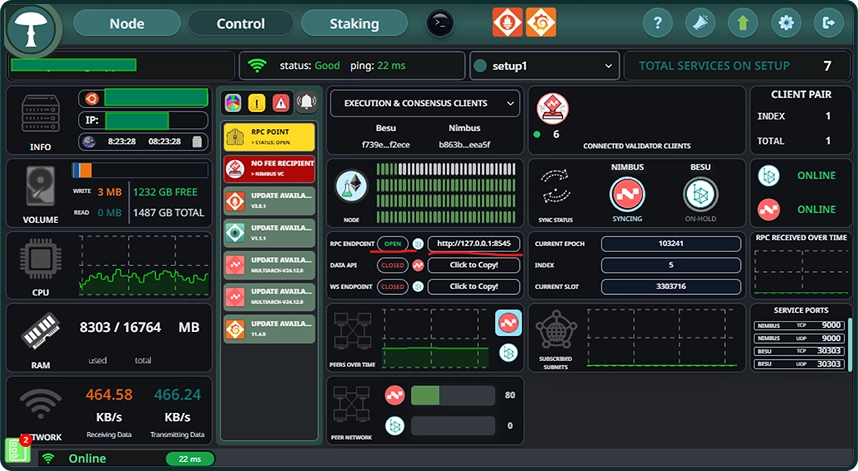Click the Nimbus TCP 9000 port row
The width and height of the screenshot is (858, 471).
(798, 325)
